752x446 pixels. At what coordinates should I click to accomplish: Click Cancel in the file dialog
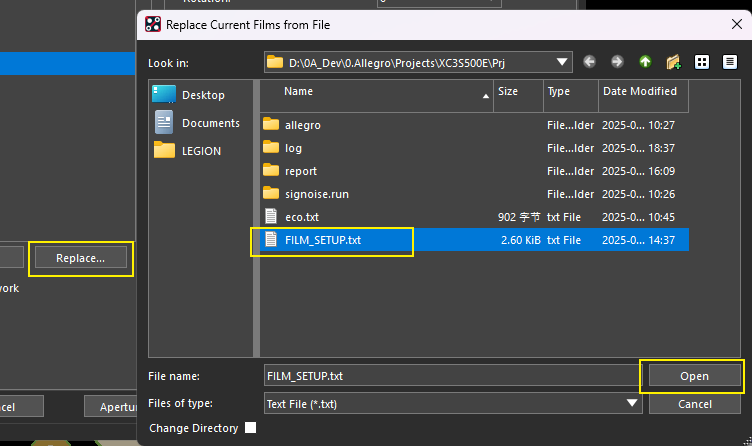coord(694,404)
